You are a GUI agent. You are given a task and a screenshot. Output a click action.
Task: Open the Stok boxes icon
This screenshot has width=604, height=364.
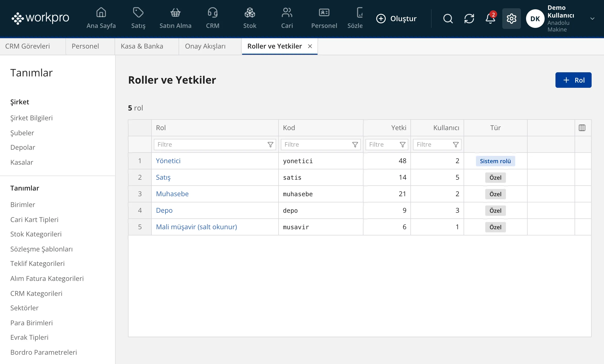pyautogui.click(x=250, y=12)
